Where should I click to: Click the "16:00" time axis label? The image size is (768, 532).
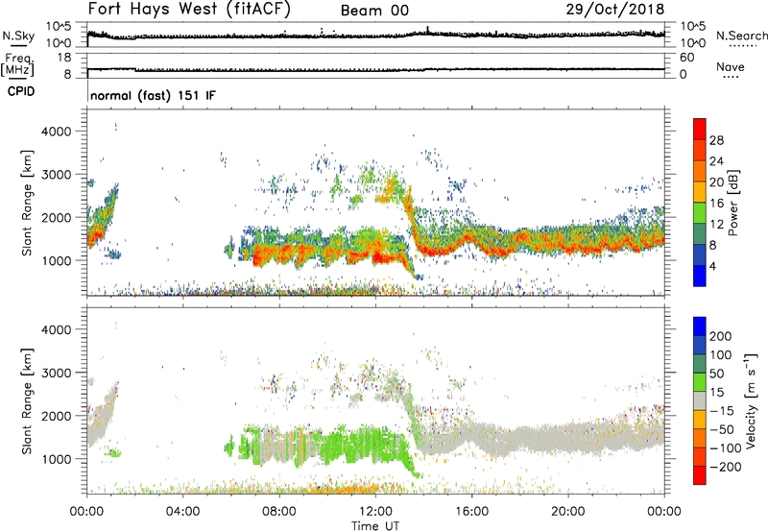pos(471,512)
